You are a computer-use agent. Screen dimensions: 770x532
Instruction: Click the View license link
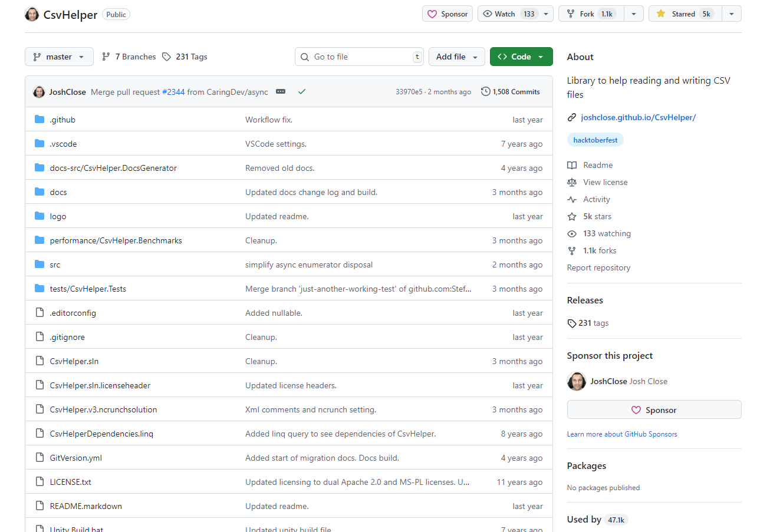[x=605, y=182]
